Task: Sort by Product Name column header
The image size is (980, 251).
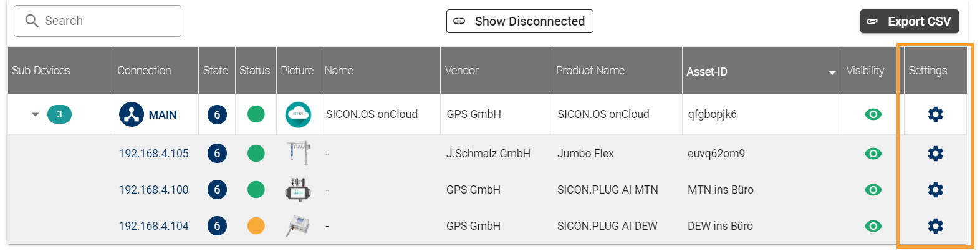Action: (590, 71)
